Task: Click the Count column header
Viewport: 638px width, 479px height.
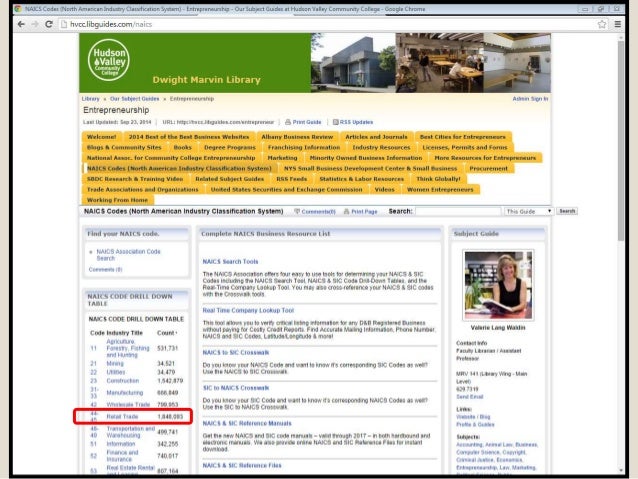Action: 166,333
